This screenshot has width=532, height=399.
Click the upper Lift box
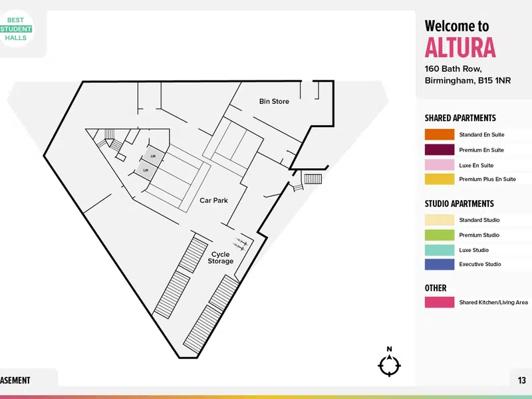coord(154,156)
